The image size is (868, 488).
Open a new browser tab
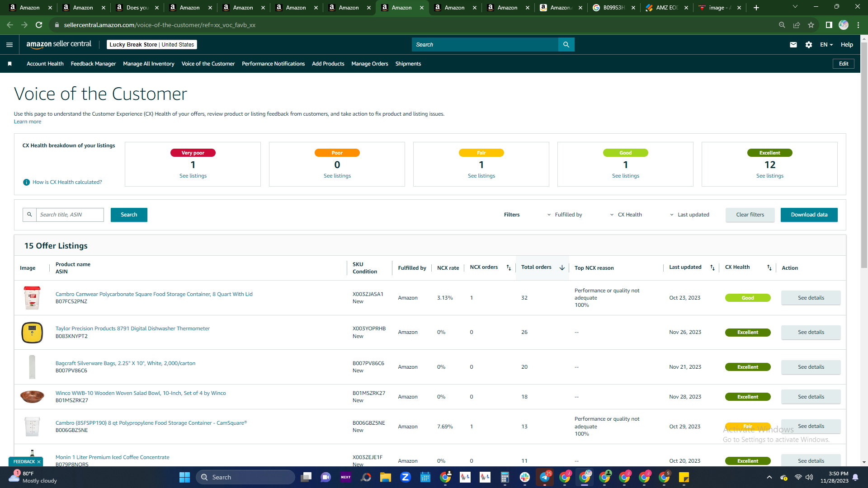point(756,8)
